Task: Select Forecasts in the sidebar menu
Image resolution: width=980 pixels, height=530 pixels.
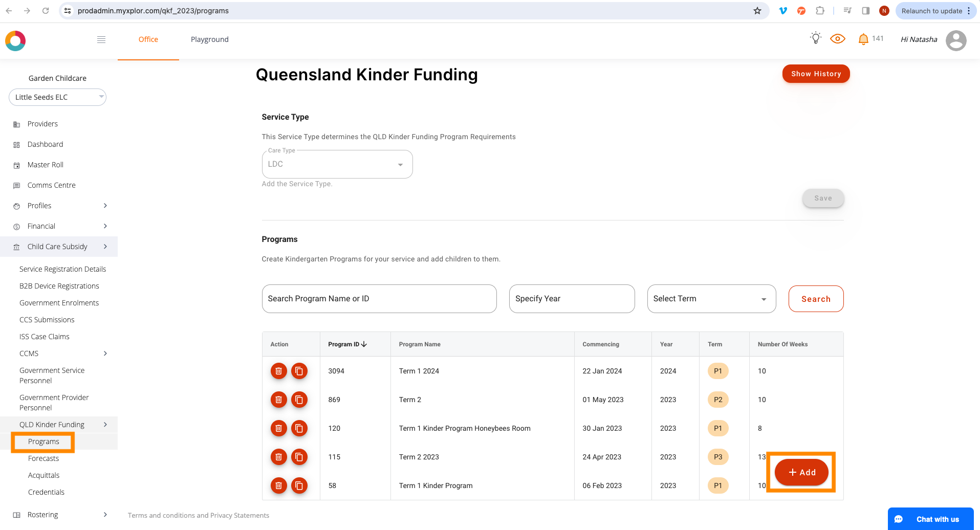Action: click(43, 458)
